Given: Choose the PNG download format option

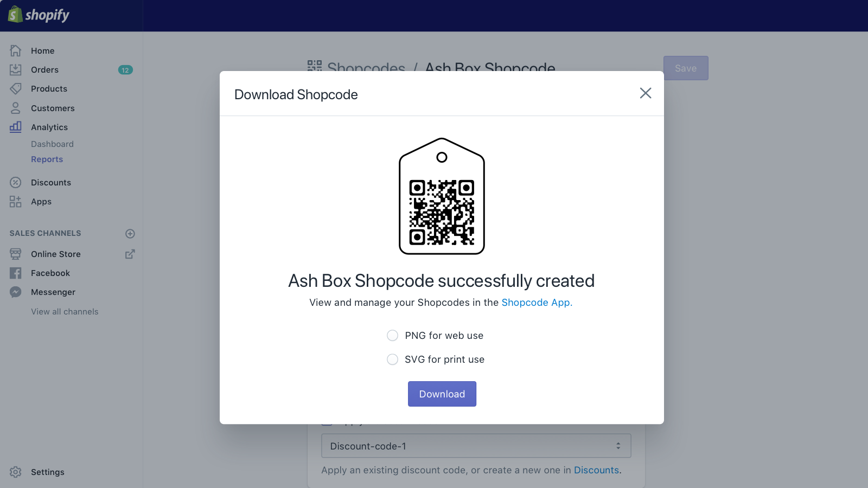Looking at the screenshot, I should (x=392, y=335).
